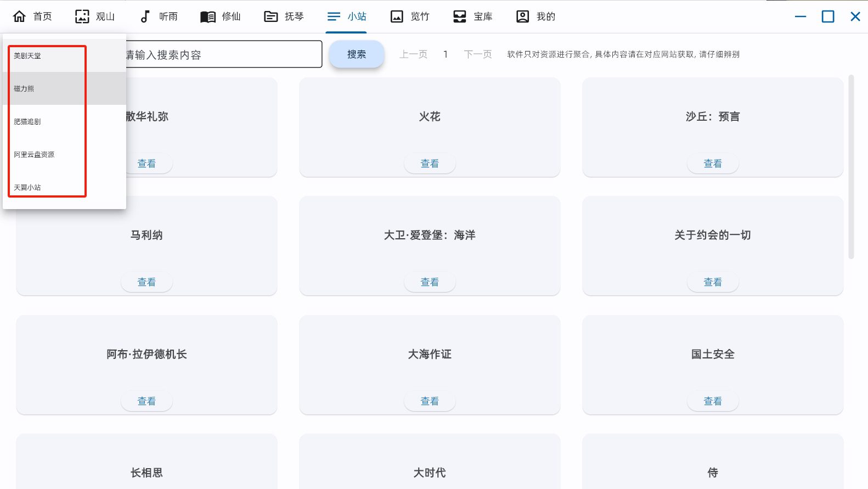The image size is (868, 489).
Task: Switch to the 抚琴 tab
Action: pyautogui.click(x=284, y=16)
